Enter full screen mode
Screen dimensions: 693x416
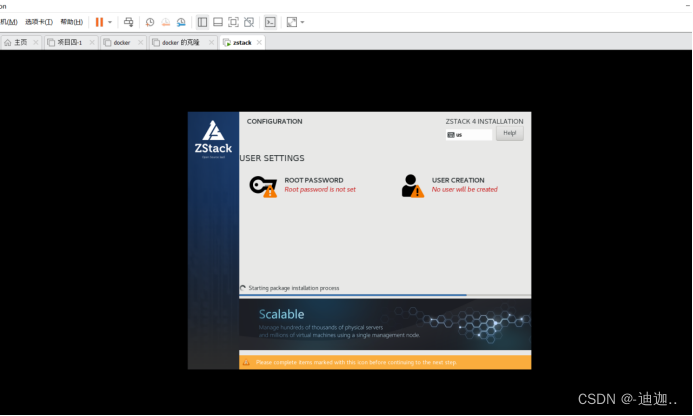point(233,22)
